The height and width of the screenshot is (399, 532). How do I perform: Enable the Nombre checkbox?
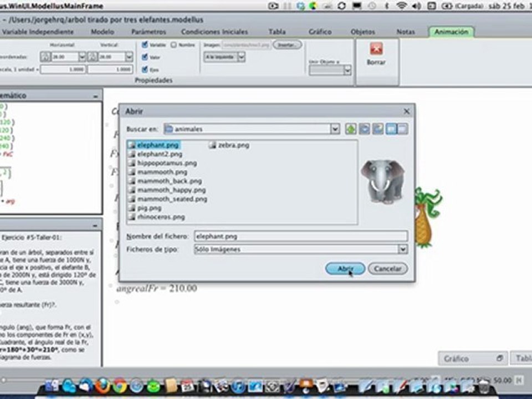173,45
